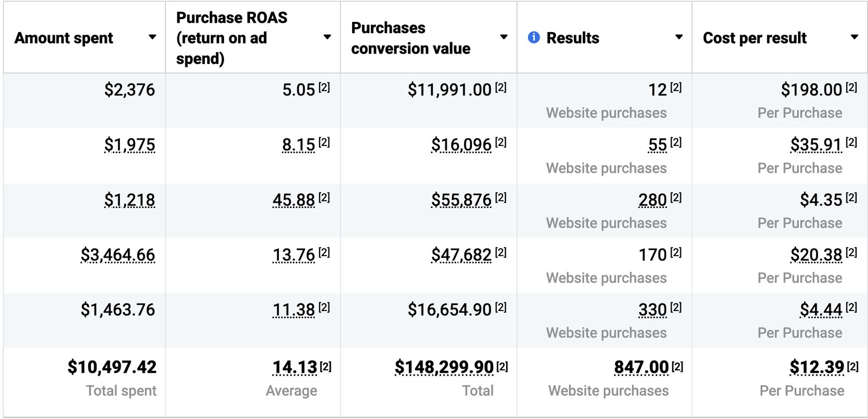Open the Results column dropdown arrow

tap(679, 37)
